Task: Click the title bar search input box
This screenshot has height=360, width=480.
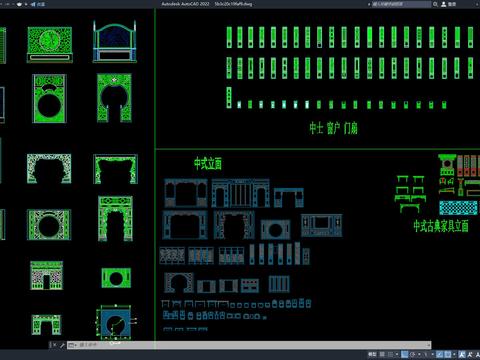Action: point(401,4)
